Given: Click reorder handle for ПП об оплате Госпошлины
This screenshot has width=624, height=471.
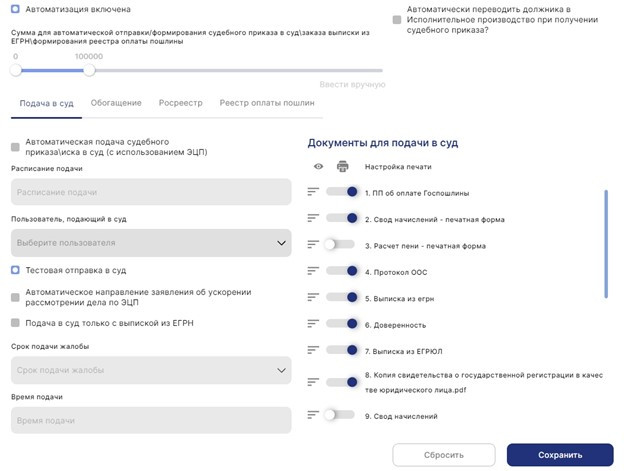Looking at the screenshot, I should click(x=313, y=191).
